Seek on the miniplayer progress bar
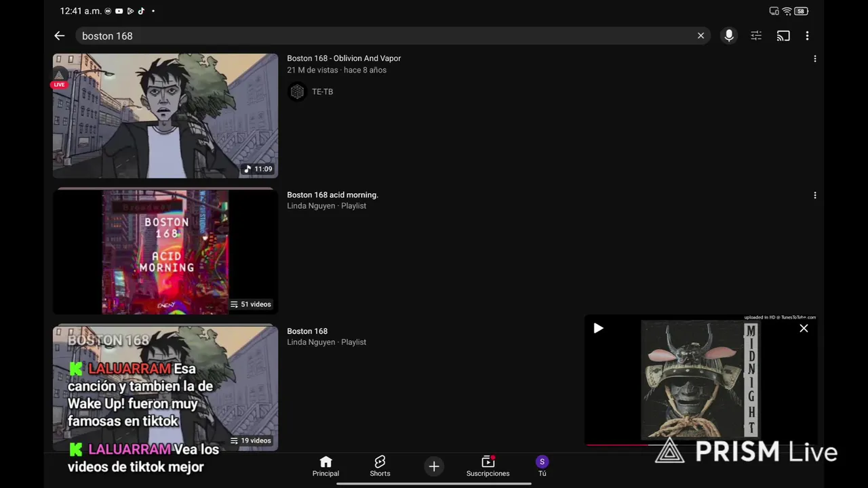Image resolution: width=868 pixels, height=488 pixels. pyautogui.click(x=701, y=445)
